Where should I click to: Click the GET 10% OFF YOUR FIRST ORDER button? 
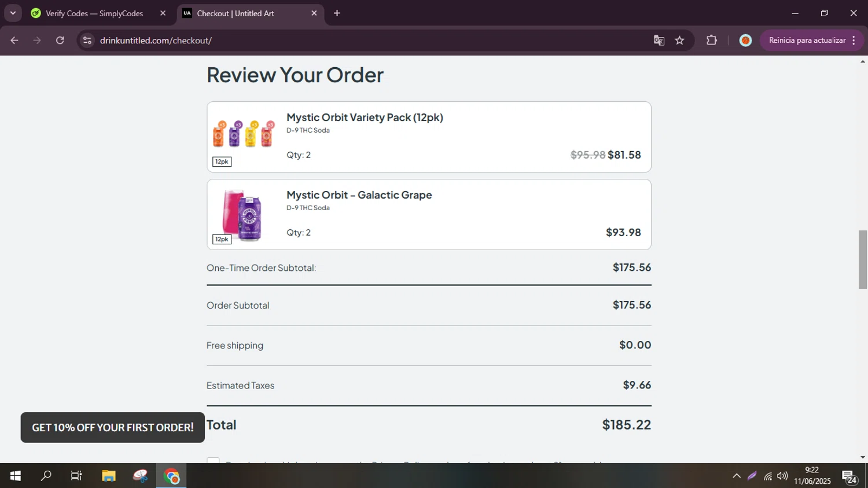(x=113, y=427)
